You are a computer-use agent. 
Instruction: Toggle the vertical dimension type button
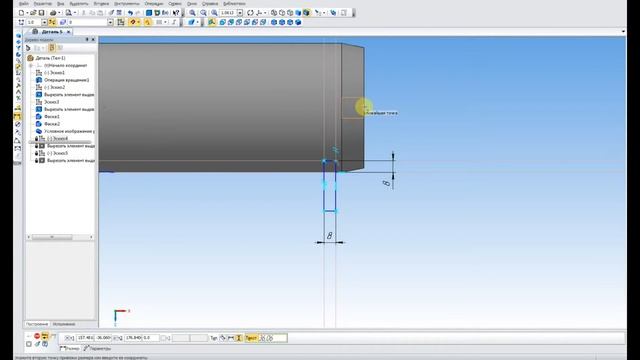[x=239, y=338]
